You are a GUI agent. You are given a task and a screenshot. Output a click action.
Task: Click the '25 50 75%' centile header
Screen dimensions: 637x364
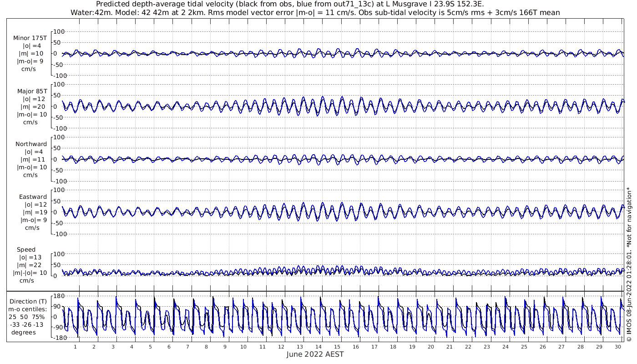click(x=26, y=317)
